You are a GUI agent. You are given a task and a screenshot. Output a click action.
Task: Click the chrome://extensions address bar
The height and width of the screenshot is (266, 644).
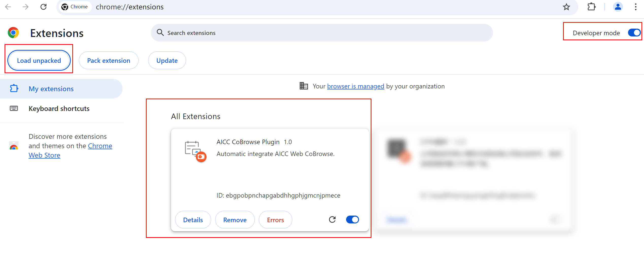(x=317, y=7)
